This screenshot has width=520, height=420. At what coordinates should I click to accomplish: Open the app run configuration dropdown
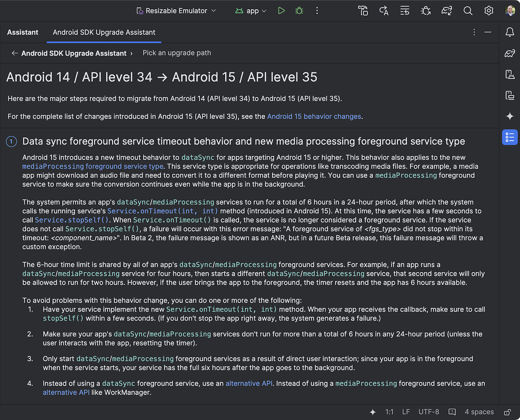click(251, 10)
